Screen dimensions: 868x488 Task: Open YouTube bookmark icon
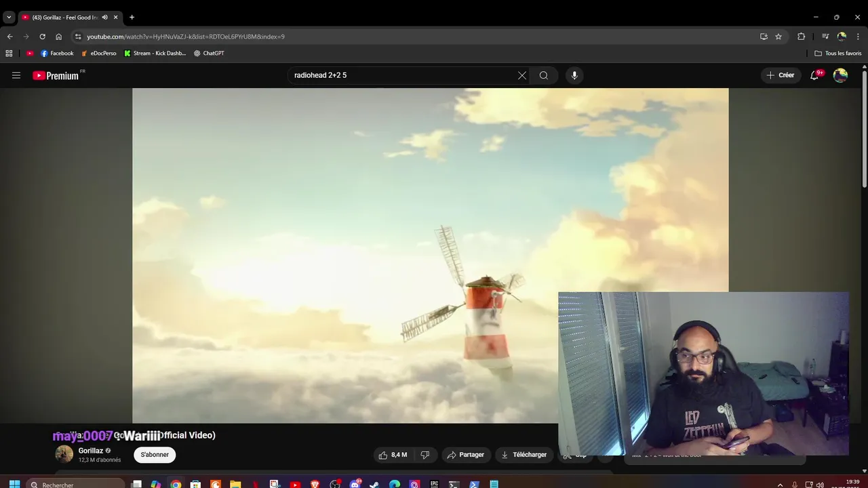[x=30, y=53]
